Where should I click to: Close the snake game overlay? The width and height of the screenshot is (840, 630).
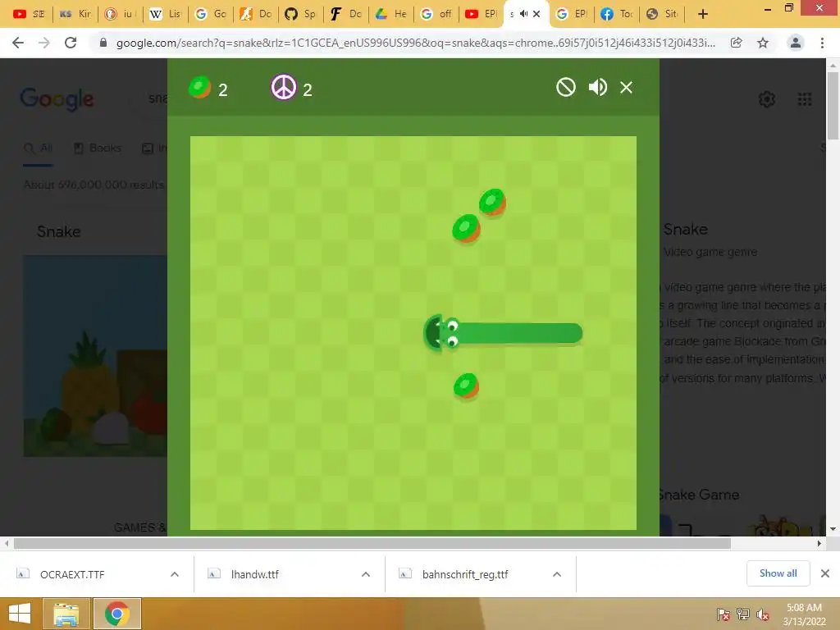(626, 87)
